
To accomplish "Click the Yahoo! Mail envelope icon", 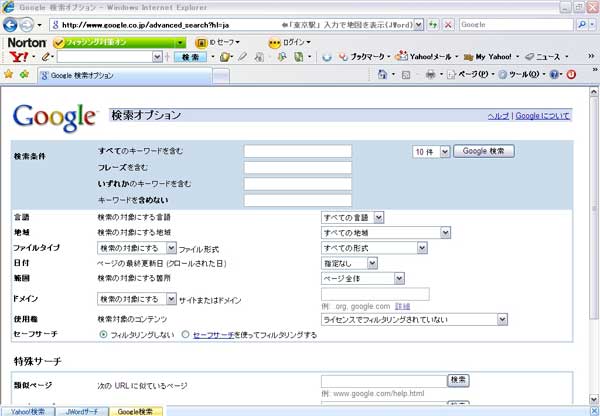I will 401,56.
